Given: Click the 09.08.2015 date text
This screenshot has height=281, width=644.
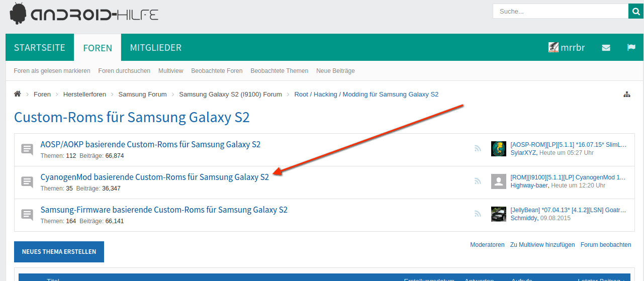Looking at the screenshot, I should click(x=556, y=218).
